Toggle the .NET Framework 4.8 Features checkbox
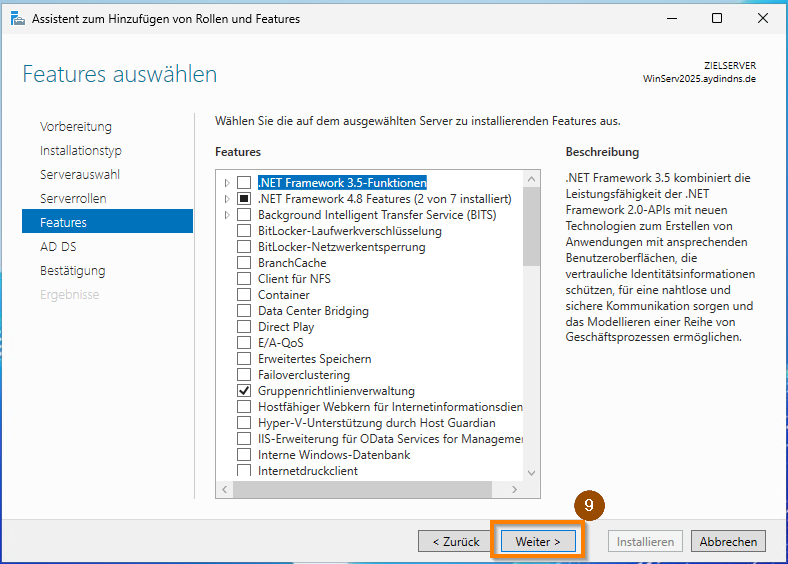Image resolution: width=788 pixels, height=564 pixels. pyautogui.click(x=244, y=199)
